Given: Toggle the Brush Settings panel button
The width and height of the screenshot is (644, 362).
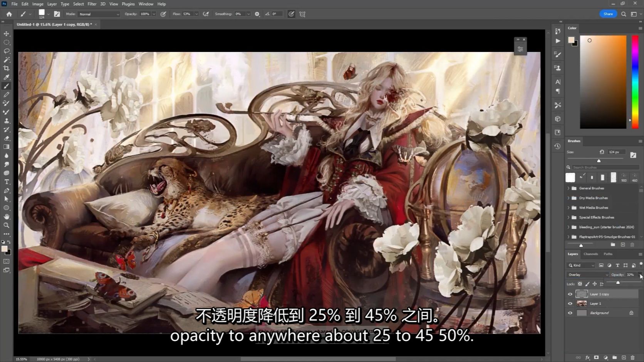Looking at the screenshot, I should tap(57, 14).
